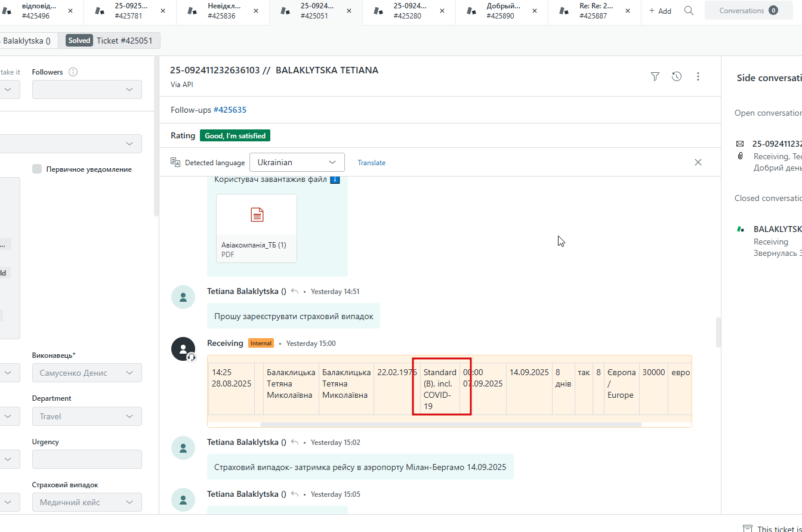Viewport: 802px width, 532px height.
Task: Click the mail icon in side conversations
Action: (x=740, y=144)
